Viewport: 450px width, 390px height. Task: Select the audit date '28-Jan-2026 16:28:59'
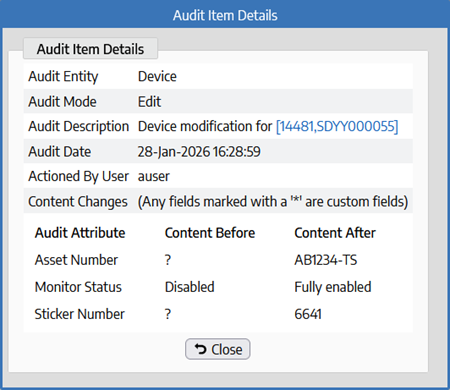(x=199, y=152)
